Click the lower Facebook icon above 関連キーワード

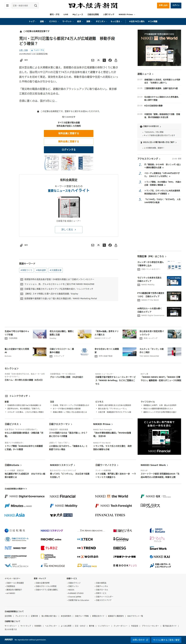pos(110,245)
